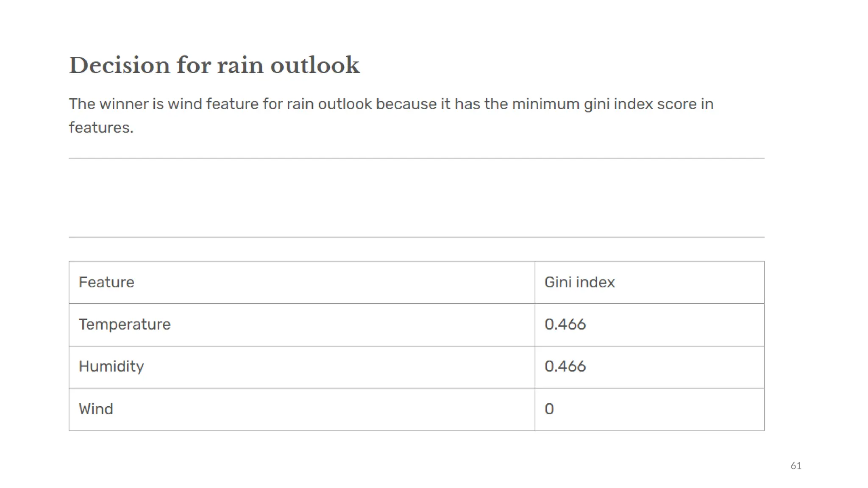
Task: Click the slide number 61
Action: click(796, 466)
